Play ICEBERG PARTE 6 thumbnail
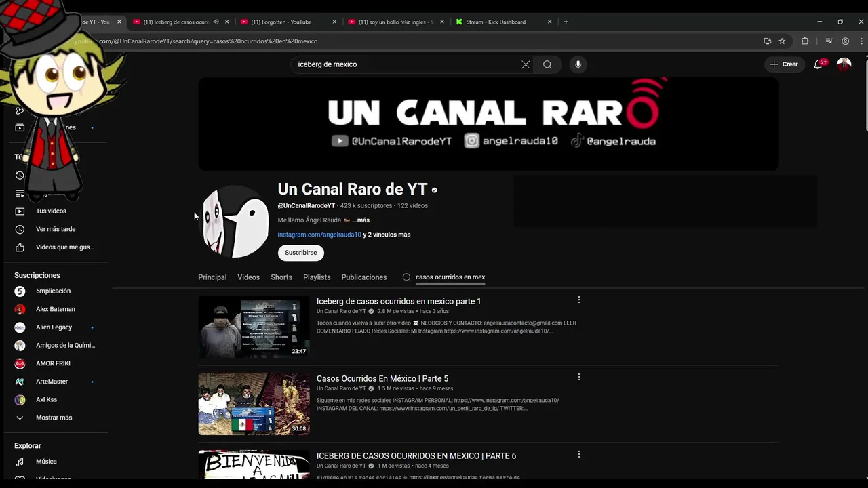 254,464
